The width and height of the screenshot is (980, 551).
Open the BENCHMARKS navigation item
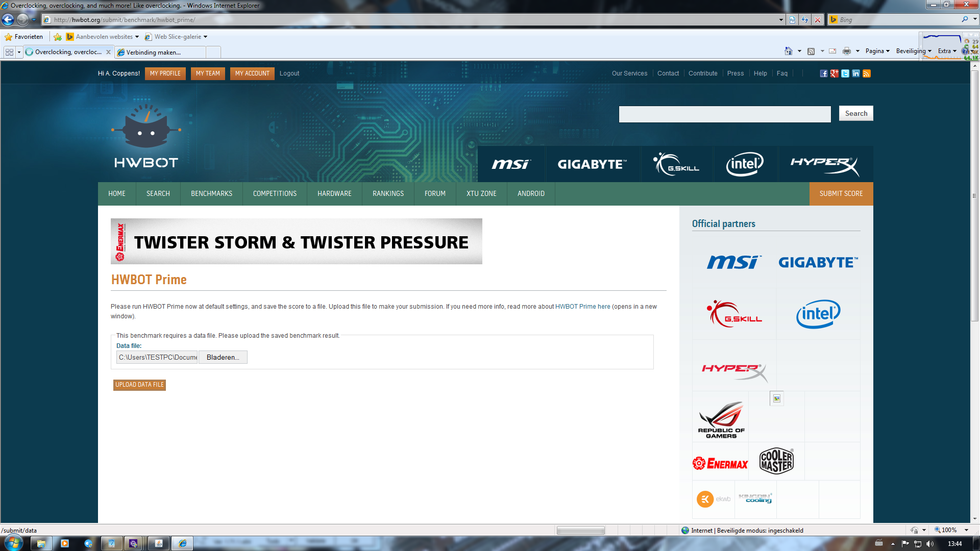pyautogui.click(x=211, y=194)
